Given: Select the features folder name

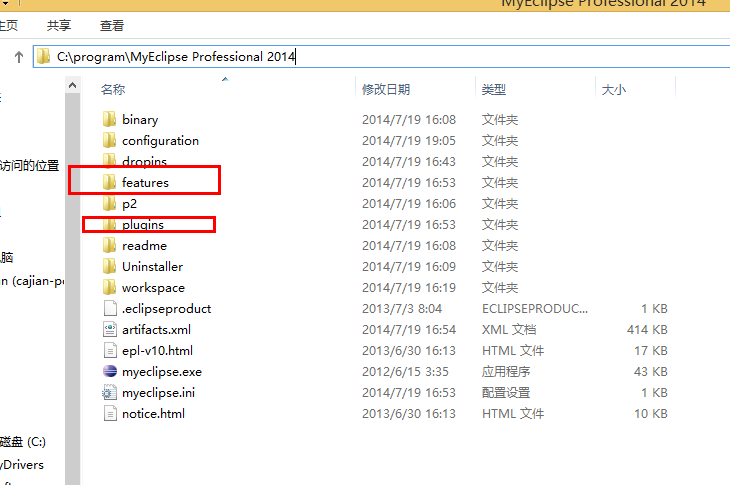Looking at the screenshot, I should [x=145, y=182].
